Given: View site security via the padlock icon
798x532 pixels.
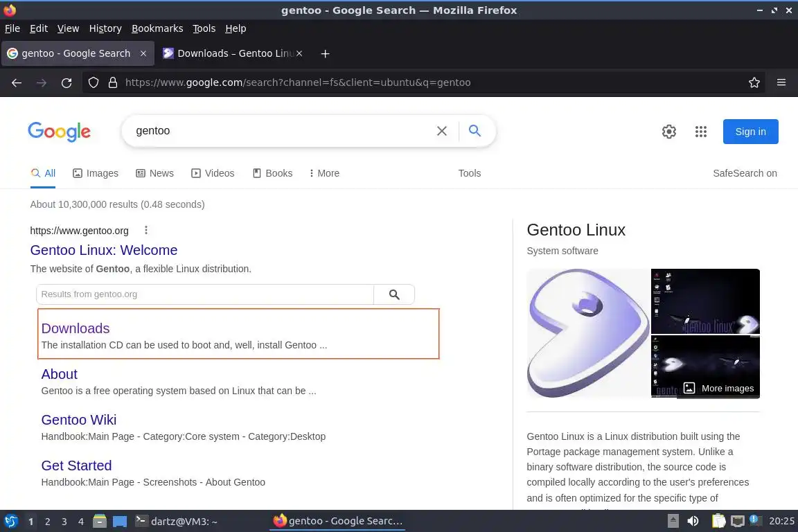Looking at the screenshot, I should 113,82.
